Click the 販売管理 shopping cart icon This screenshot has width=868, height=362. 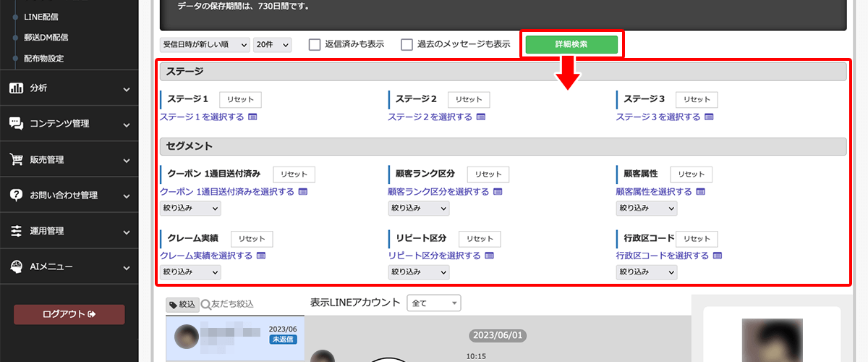[16, 159]
